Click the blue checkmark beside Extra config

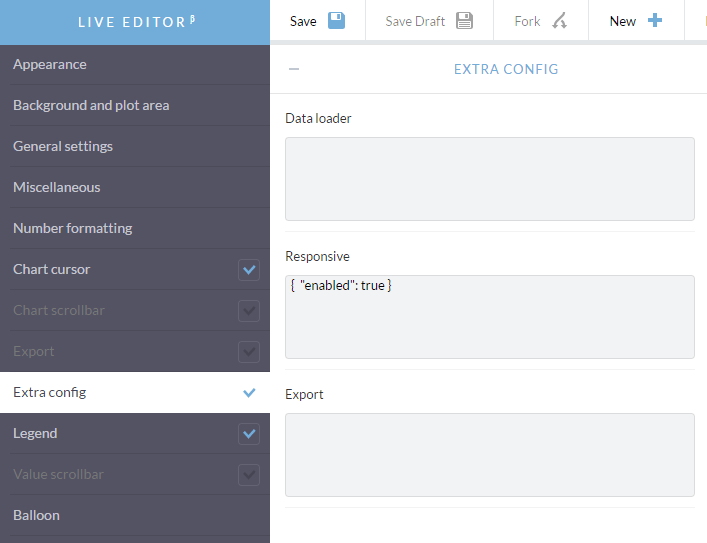249,393
